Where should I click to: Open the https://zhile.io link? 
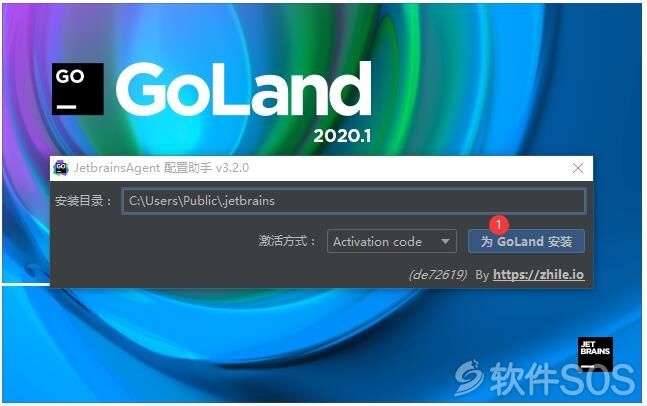538,274
